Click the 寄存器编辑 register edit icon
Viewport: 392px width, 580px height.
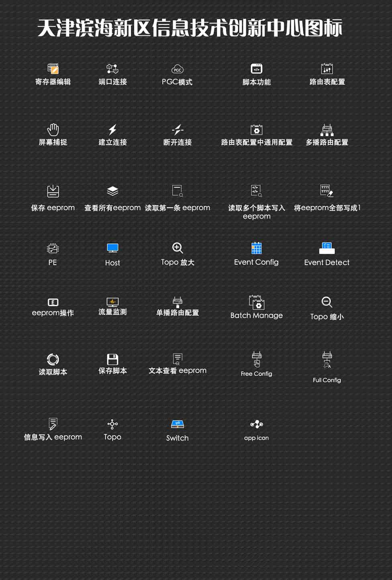click(53, 69)
